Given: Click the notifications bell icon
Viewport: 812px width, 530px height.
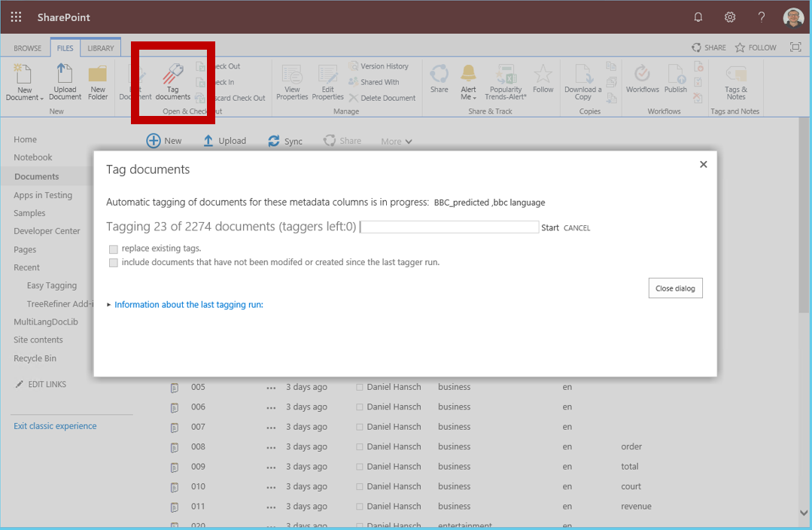Looking at the screenshot, I should click(698, 17).
